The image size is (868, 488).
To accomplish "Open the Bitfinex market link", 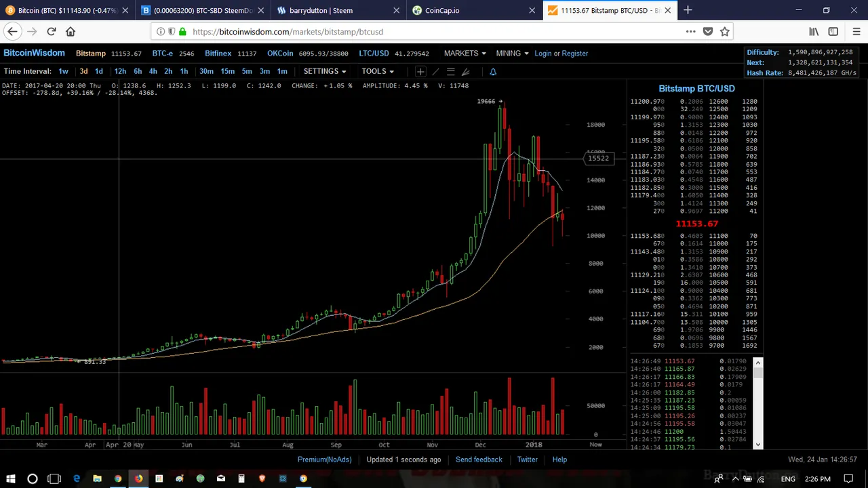I will [218, 54].
